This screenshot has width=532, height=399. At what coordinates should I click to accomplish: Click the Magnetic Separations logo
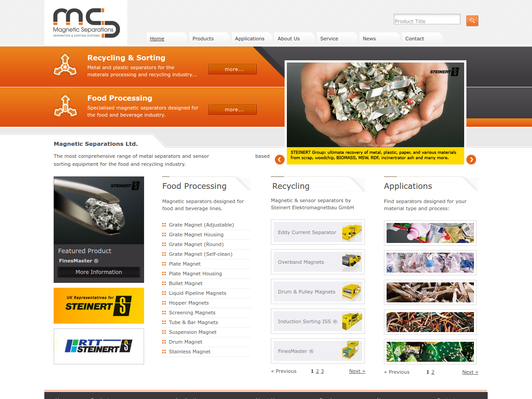point(86,23)
